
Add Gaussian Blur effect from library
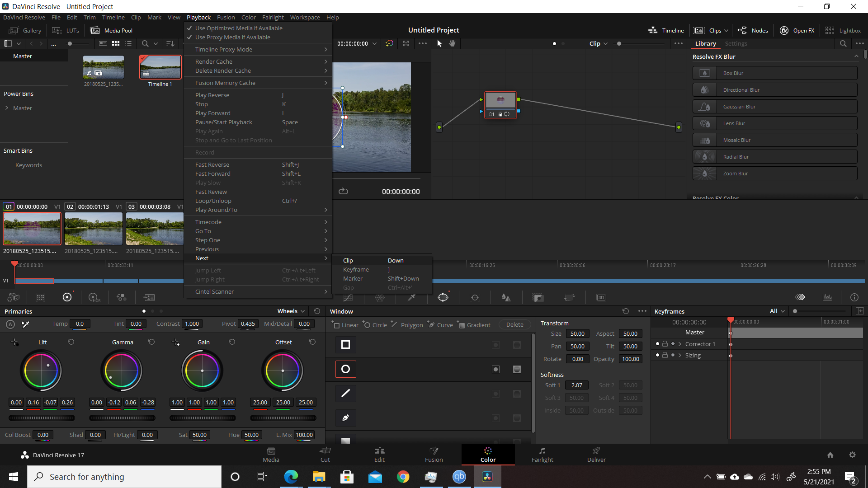tap(775, 107)
